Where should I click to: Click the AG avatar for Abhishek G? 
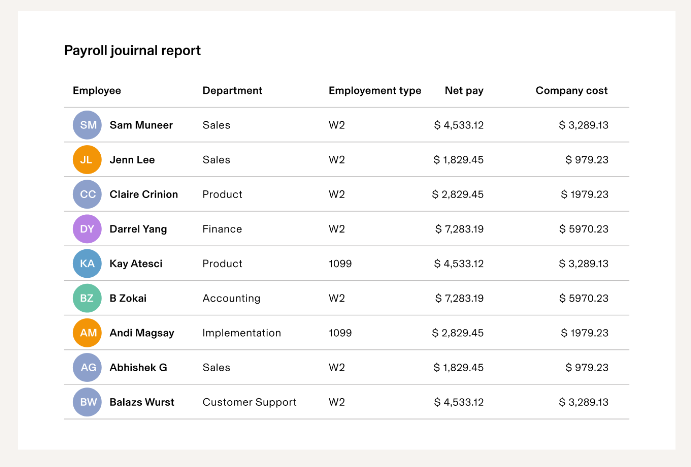[x=88, y=367]
